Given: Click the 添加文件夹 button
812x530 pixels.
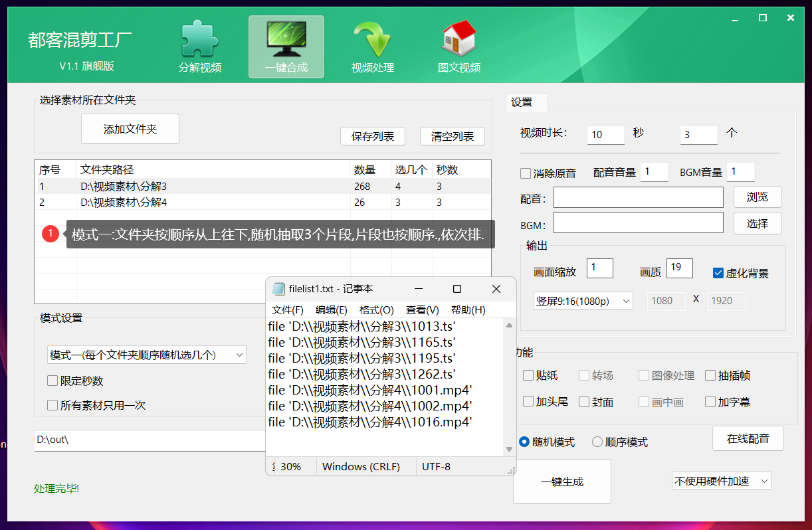Looking at the screenshot, I should pyautogui.click(x=130, y=129).
